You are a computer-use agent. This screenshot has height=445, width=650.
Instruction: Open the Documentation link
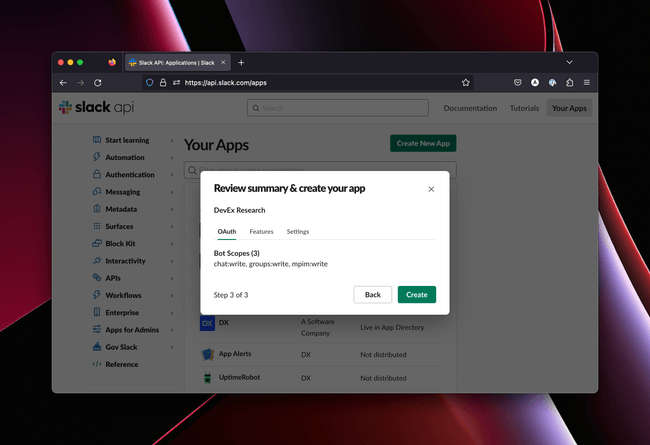[x=470, y=108]
